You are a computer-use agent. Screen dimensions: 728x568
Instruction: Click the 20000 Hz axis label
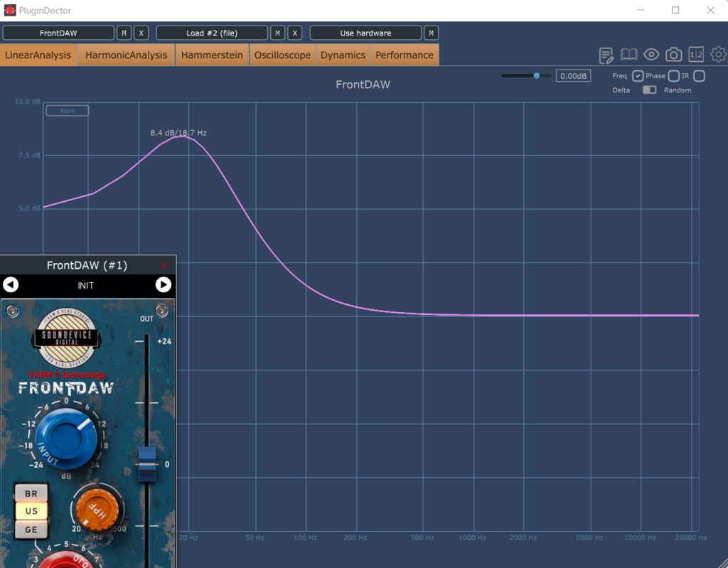[x=691, y=537]
